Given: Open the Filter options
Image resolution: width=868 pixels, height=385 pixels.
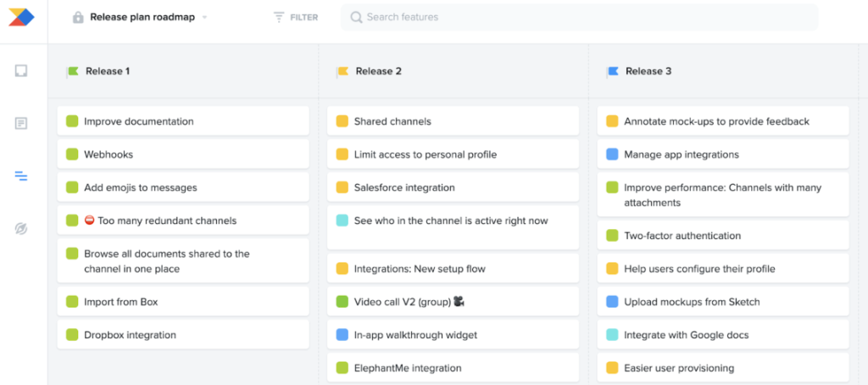Looking at the screenshot, I should [296, 17].
